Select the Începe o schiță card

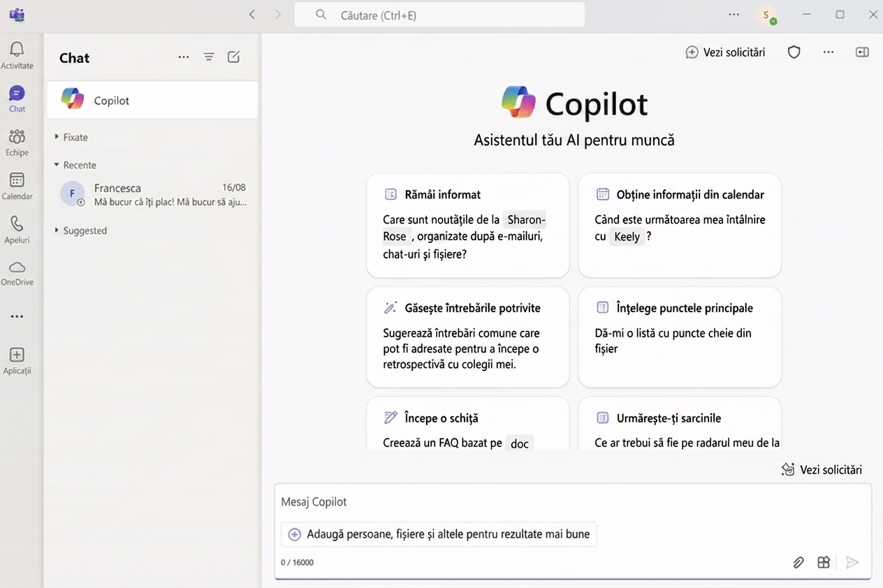[x=468, y=424]
